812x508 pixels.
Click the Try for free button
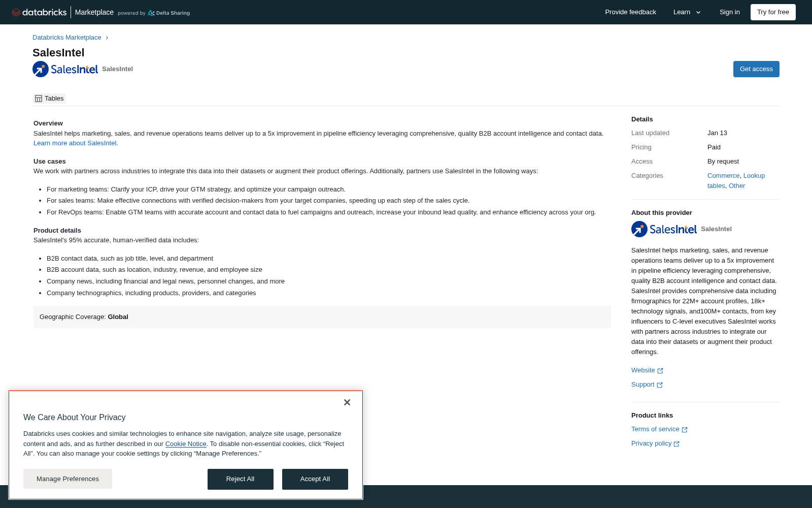point(773,12)
